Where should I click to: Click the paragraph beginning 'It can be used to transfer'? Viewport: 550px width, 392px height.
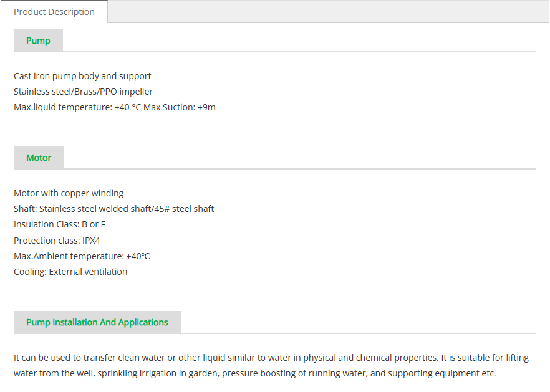click(x=271, y=365)
